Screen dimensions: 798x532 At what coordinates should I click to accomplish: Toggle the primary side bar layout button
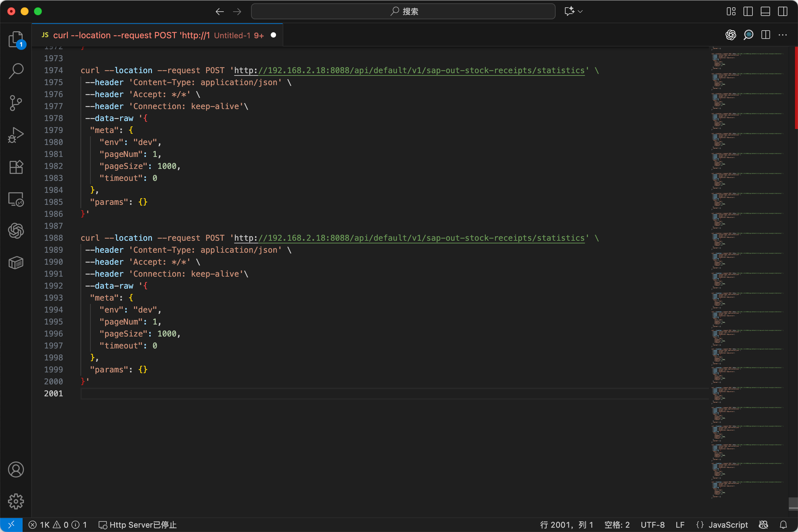[748, 12]
